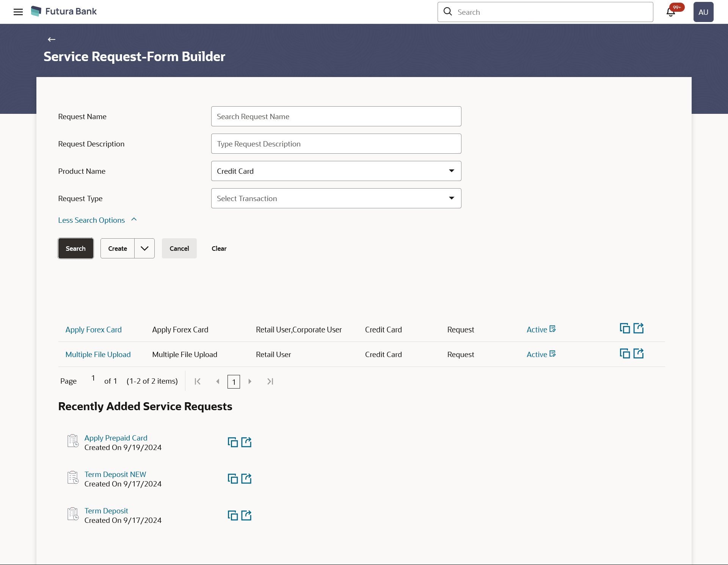
Task: Collapse Less Search Options
Action: tap(97, 220)
